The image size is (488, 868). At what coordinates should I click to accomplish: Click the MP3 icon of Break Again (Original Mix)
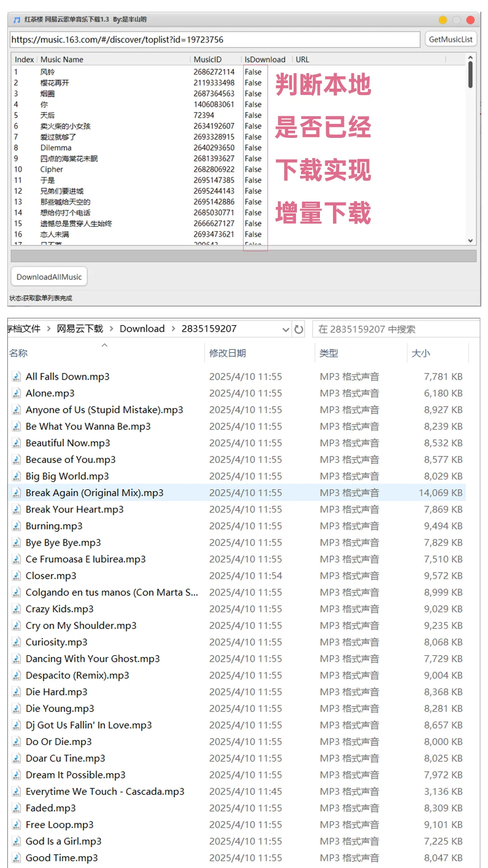tap(16, 493)
